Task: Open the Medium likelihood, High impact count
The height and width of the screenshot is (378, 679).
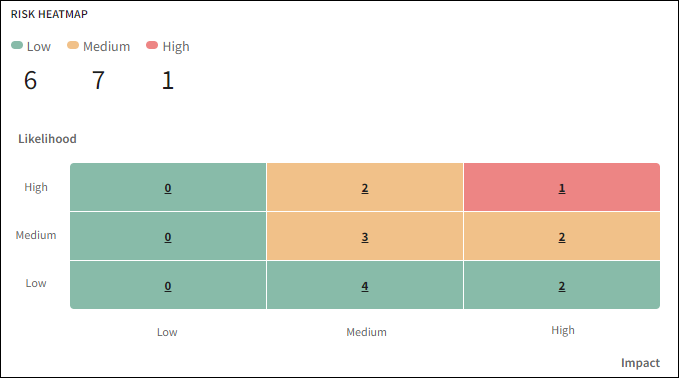Action: (x=562, y=237)
